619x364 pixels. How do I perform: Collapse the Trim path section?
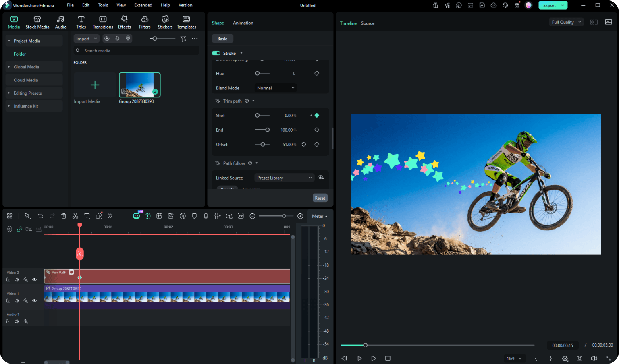253,101
